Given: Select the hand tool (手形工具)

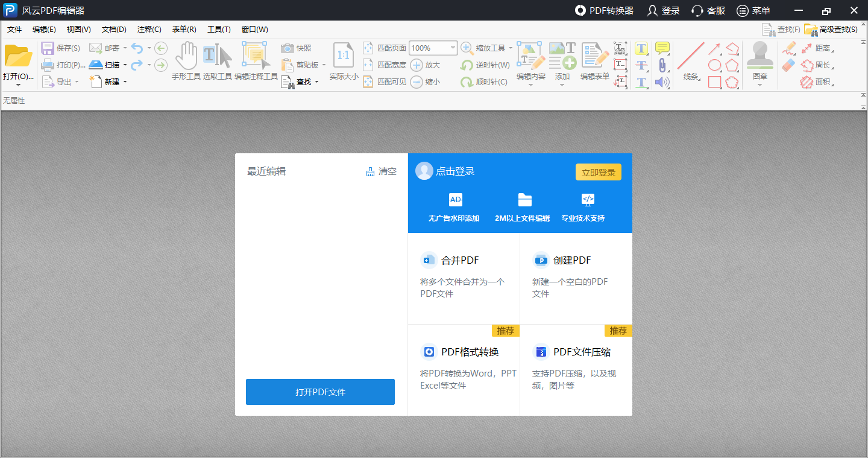Looking at the screenshot, I should tap(187, 59).
